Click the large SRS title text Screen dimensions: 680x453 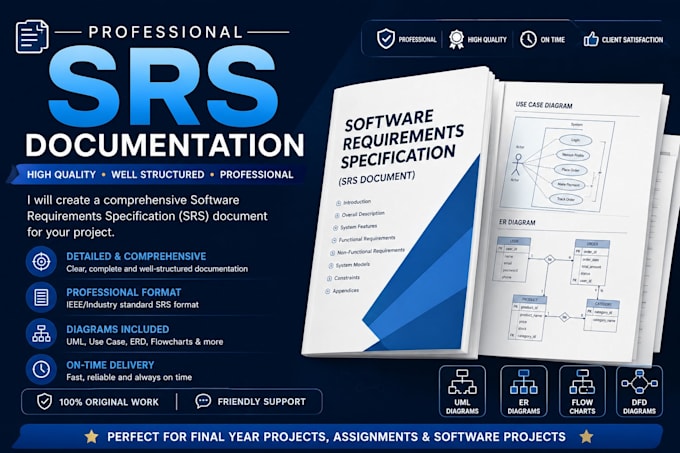coord(163,86)
